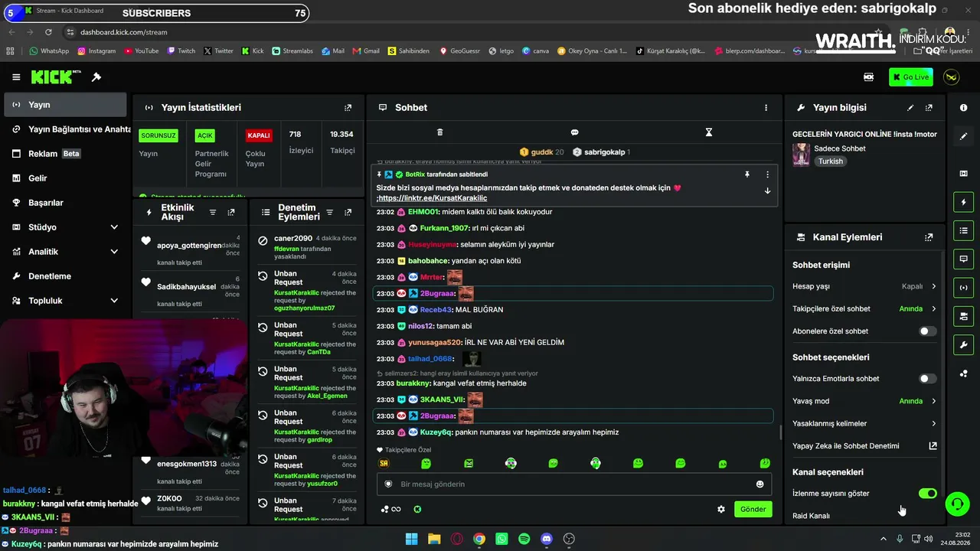Screen dimensions: 980x551
Task: Open Denetim Eylemleri filter options
Action: click(x=330, y=212)
